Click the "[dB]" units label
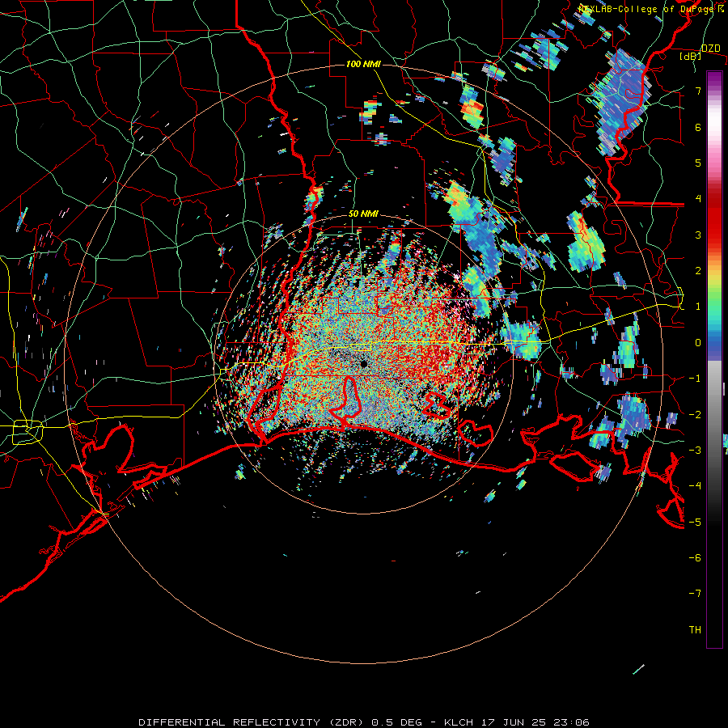728x728 pixels. [x=689, y=56]
